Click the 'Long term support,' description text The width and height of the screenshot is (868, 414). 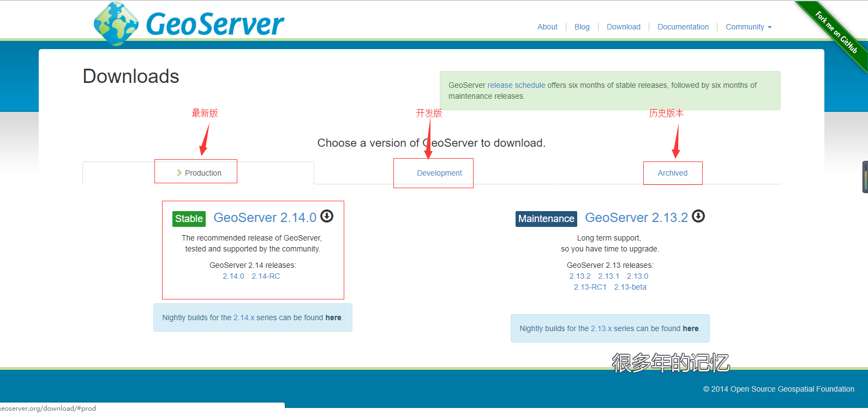coord(609,238)
